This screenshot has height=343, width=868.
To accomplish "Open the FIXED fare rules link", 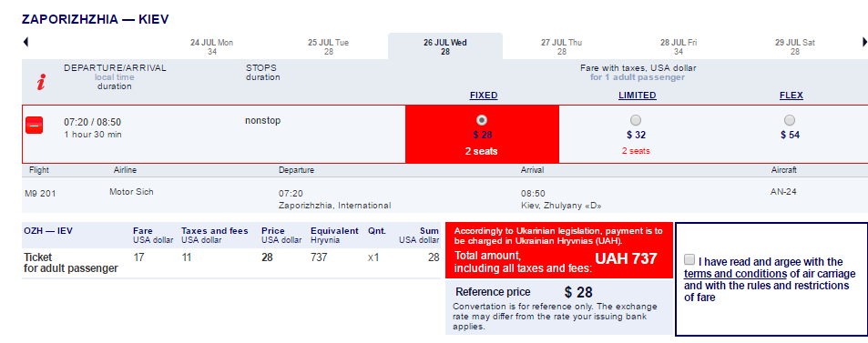I will click(x=484, y=96).
